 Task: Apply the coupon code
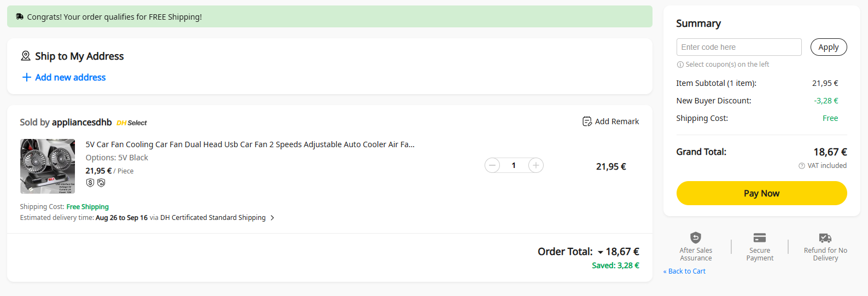[828, 47]
